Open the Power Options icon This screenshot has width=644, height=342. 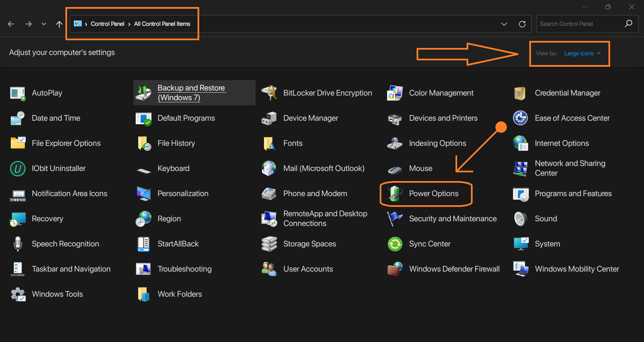click(395, 193)
